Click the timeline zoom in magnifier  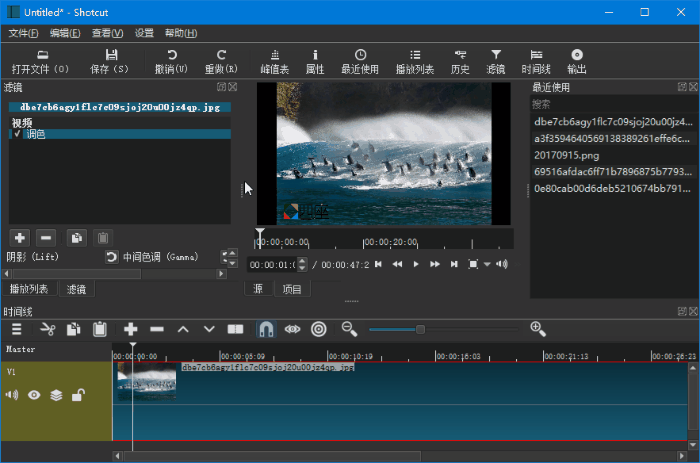click(538, 328)
